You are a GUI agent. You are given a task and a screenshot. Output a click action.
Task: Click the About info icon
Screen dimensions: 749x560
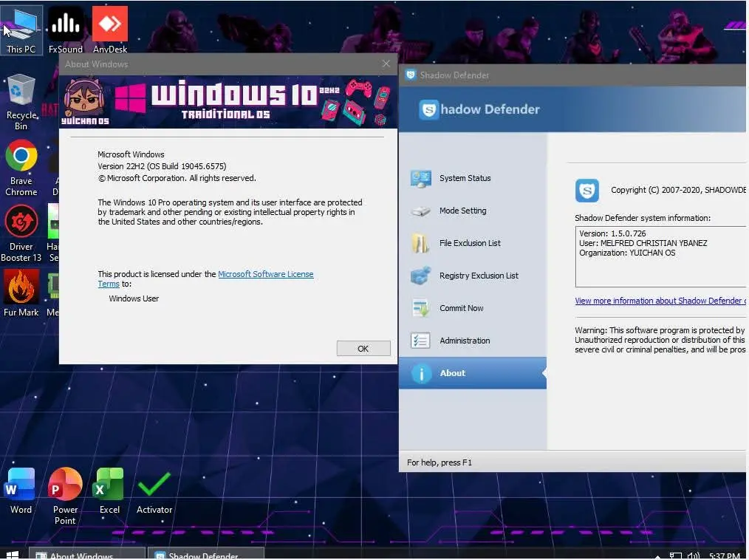pyautogui.click(x=421, y=374)
